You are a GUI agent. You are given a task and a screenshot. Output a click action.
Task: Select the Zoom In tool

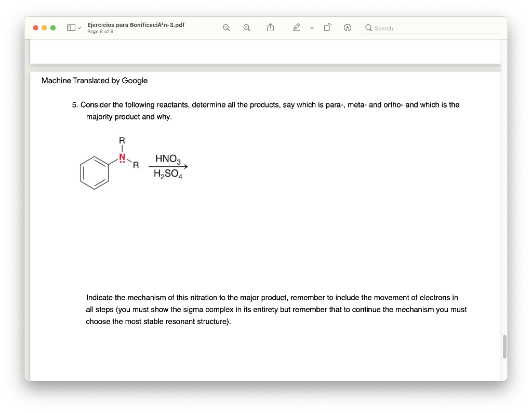click(x=246, y=28)
